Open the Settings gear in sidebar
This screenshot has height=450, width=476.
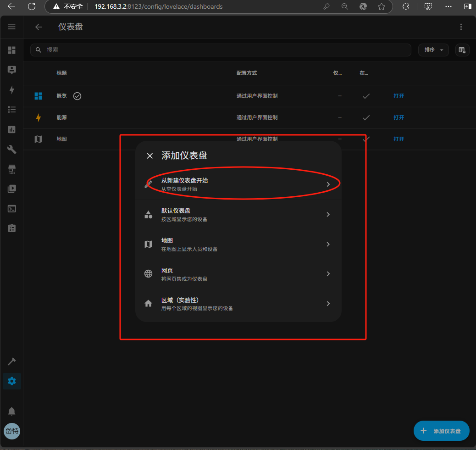coord(12,381)
